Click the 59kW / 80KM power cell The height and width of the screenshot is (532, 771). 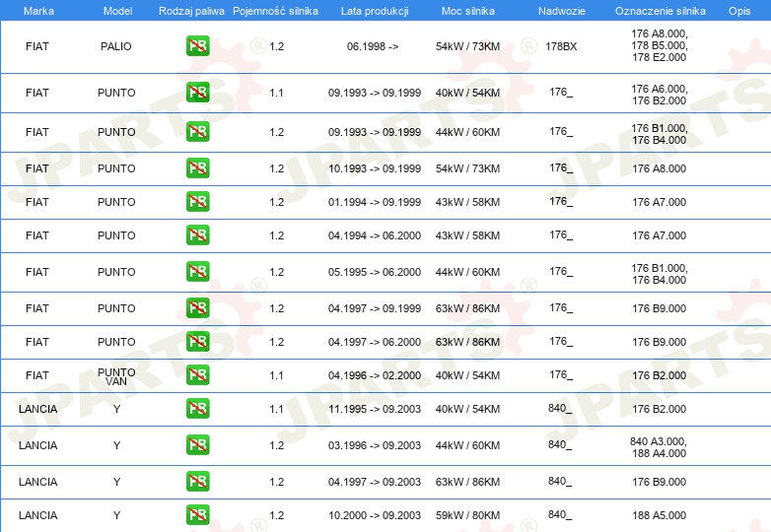tap(467, 515)
